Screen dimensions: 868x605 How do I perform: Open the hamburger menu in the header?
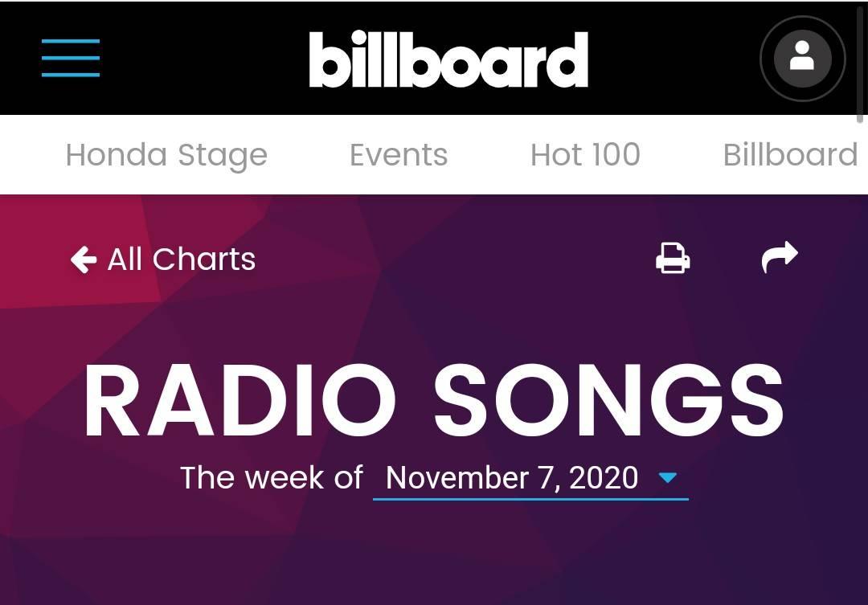(70, 58)
